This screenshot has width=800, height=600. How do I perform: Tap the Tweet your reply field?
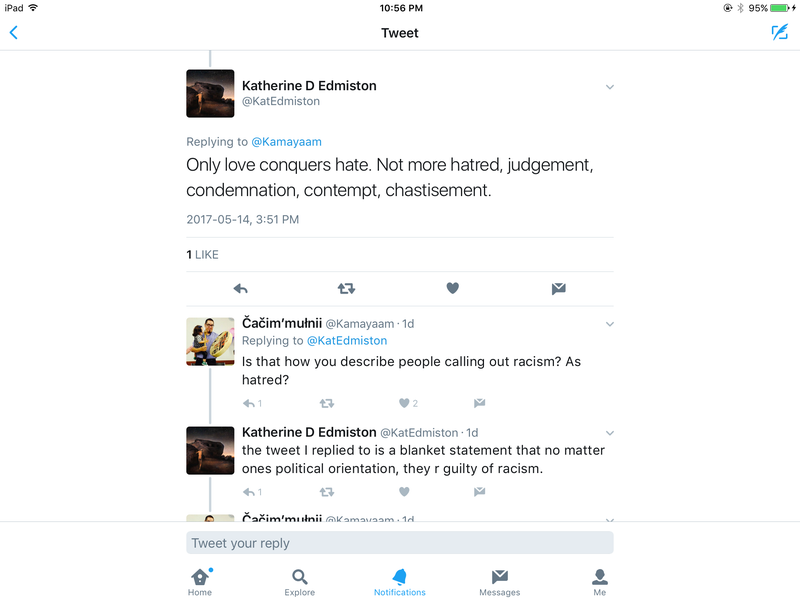point(400,543)
